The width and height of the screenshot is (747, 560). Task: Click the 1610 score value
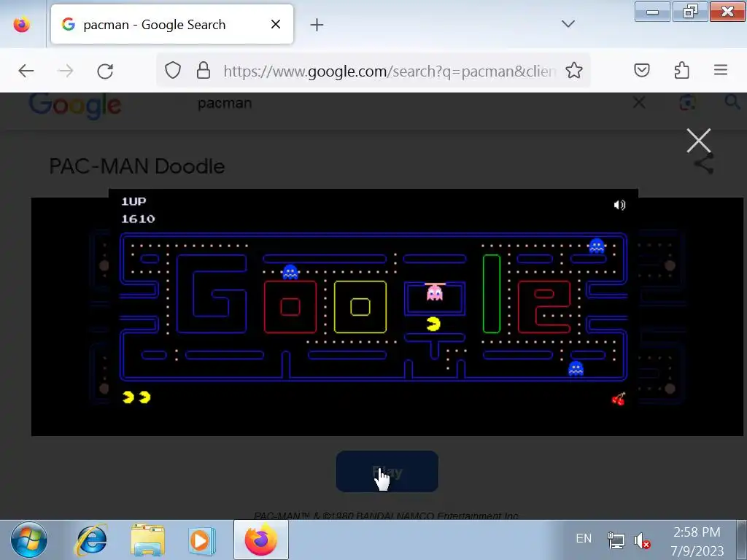coord(138,219)
